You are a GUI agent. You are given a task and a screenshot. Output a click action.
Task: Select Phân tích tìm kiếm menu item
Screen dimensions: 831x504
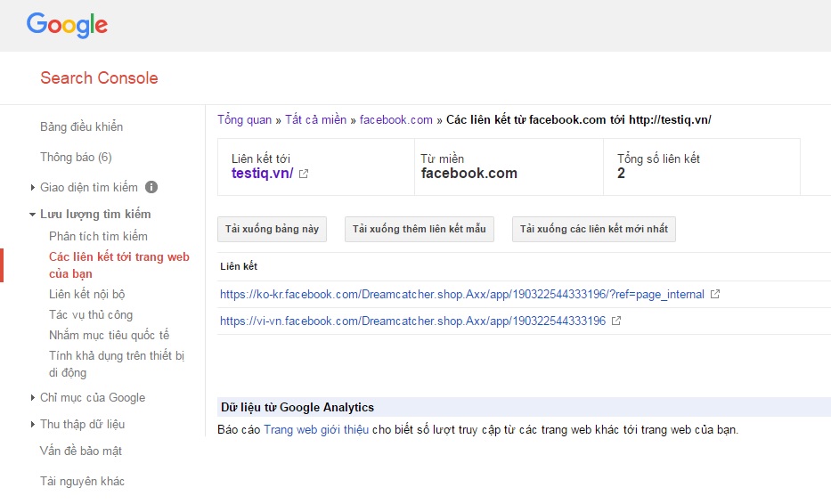click(x=98, y=236)
